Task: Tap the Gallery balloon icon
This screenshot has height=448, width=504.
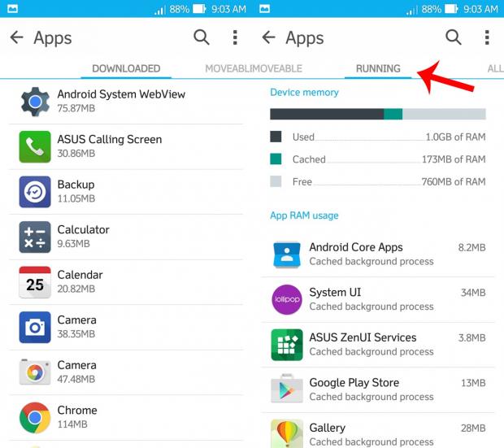Action: coord(286,433)
